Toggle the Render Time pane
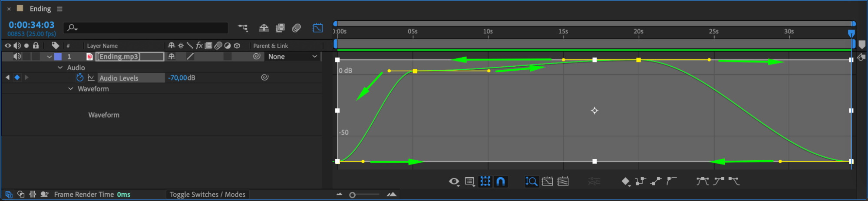 click(x=44, y=195)
